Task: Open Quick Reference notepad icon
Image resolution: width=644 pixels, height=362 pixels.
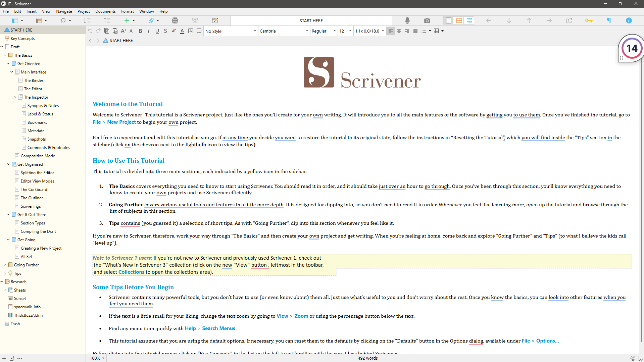Action: [215, 20]
